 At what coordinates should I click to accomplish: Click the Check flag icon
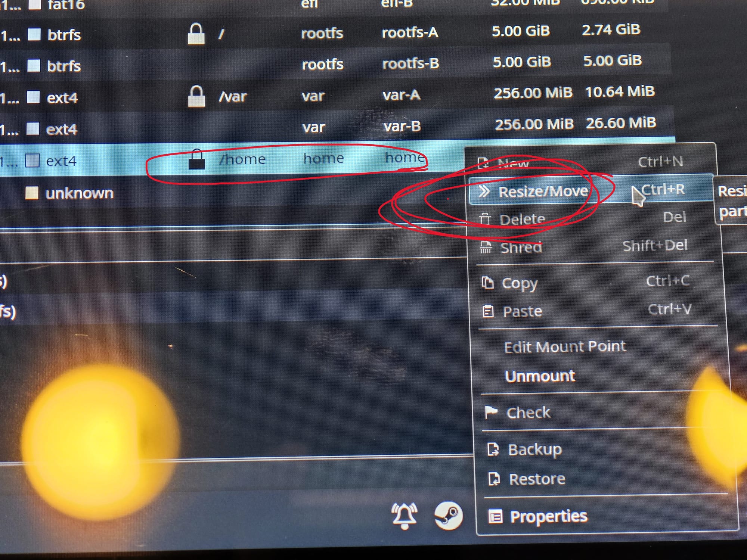click(490, 412)
